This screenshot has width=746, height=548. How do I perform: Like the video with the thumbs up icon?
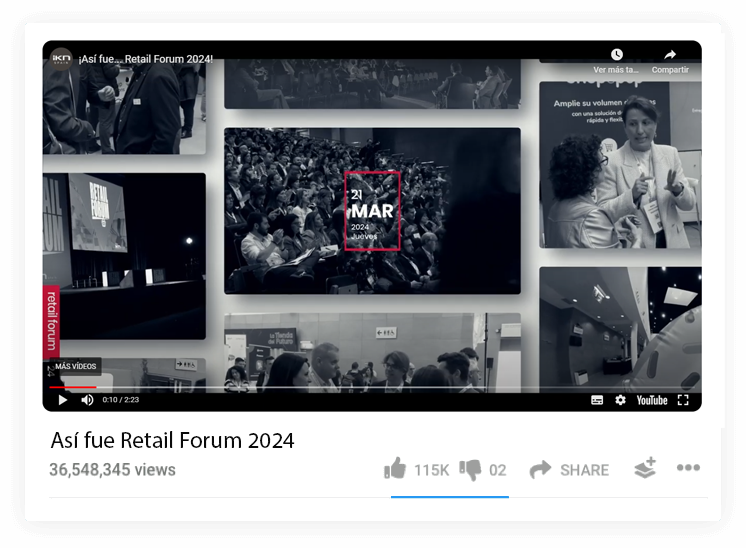click(x=396, y=469)
